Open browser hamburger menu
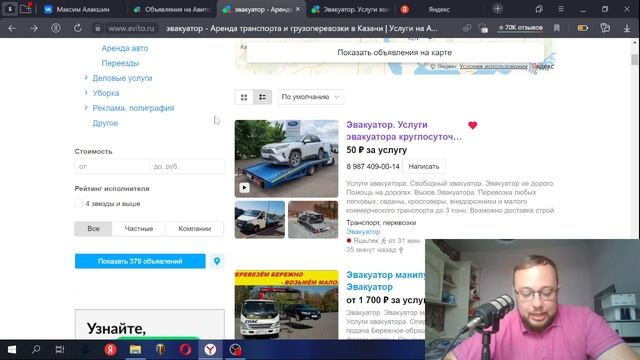The image size is (640, 360). click(x=561, y=9)
